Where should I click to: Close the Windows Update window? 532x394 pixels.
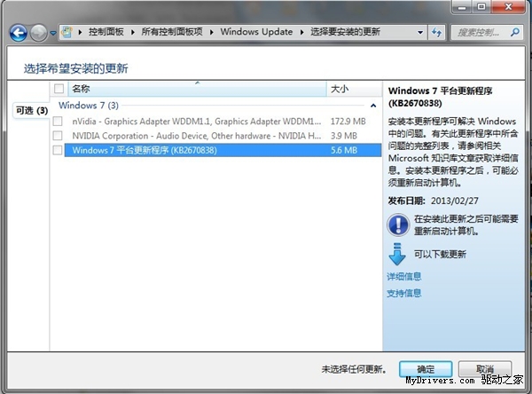click(508, 6)
